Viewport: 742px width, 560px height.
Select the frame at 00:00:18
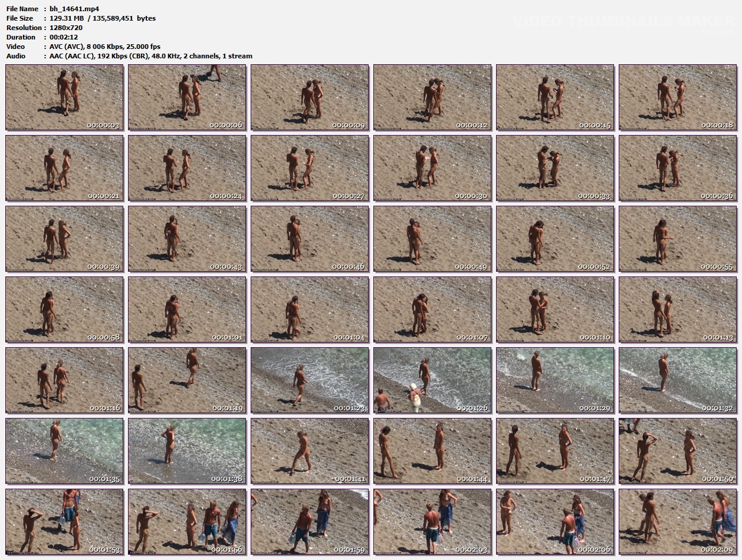(678, 97)
